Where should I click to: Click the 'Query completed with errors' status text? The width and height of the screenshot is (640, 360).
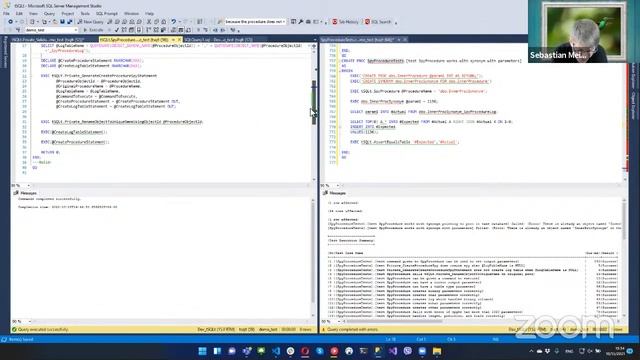click(x=352, y=329)
